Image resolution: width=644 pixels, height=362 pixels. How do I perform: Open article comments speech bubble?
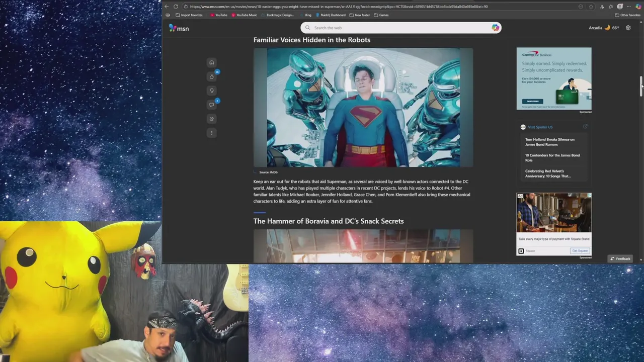(x=211, y=105)
